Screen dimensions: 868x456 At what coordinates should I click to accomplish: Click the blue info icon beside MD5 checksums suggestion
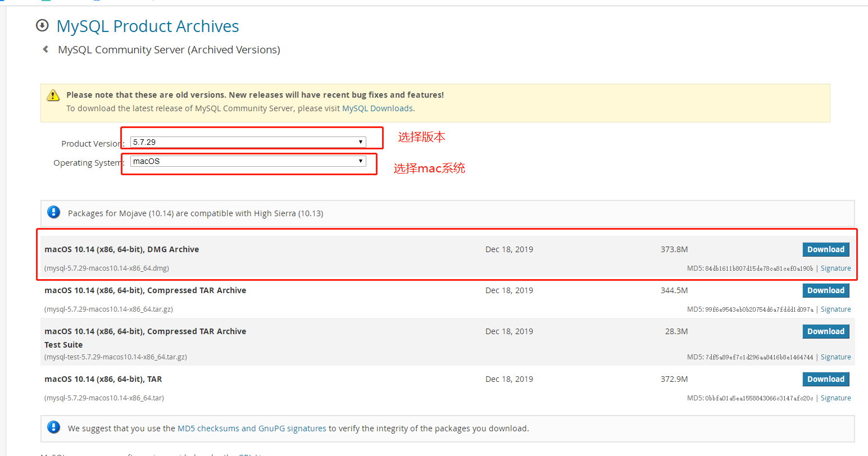[54, 427]
